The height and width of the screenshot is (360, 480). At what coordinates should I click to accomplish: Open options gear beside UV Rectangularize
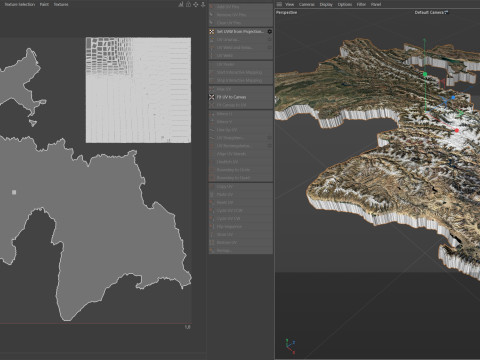269,146
